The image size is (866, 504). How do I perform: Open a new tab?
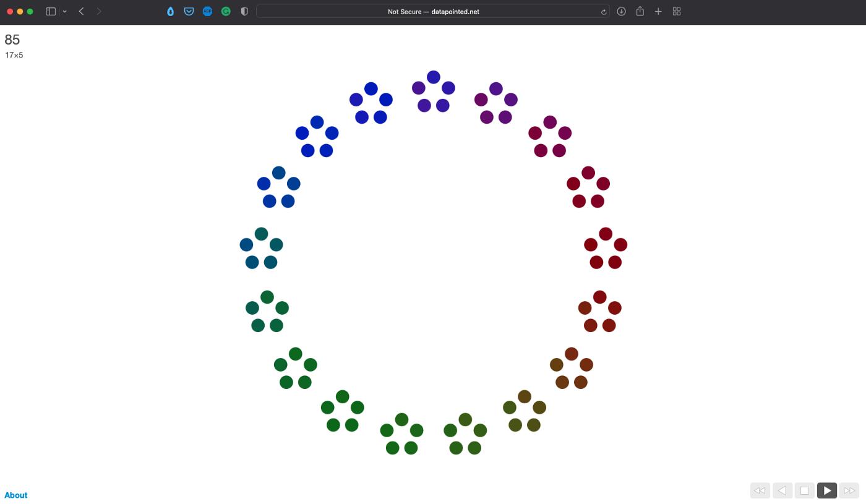pyautogui.click(x=658, y=11)
